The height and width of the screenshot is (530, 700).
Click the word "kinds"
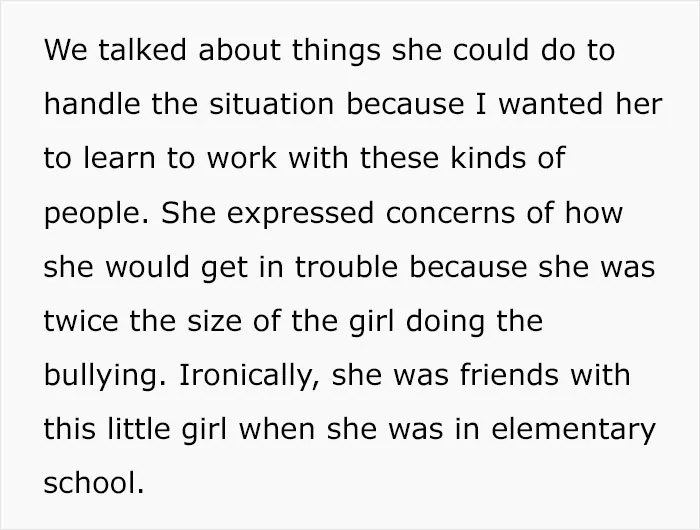pos(488,158)
